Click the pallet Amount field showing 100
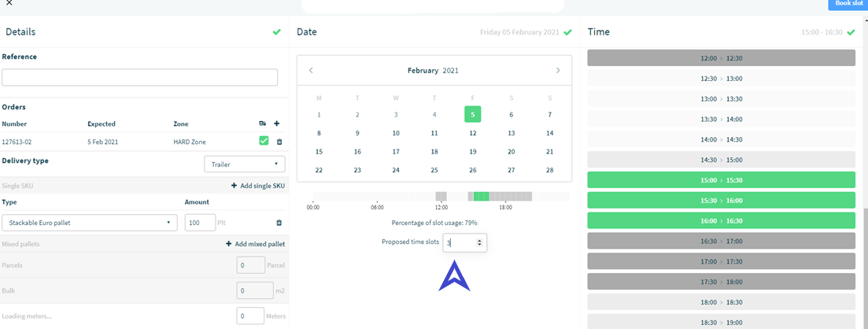 coord(200,223)
